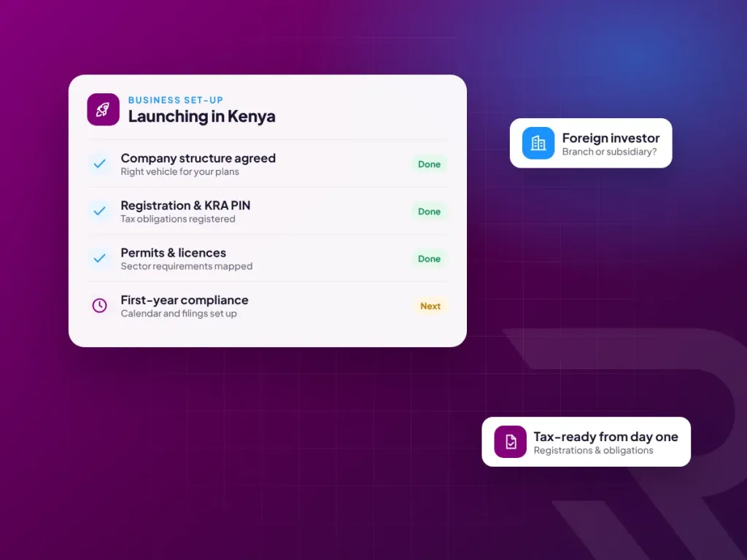Viewport: 747px width, 560px height.
Task: Click the document icon on Tax-ready card
Action: (510, 441)
